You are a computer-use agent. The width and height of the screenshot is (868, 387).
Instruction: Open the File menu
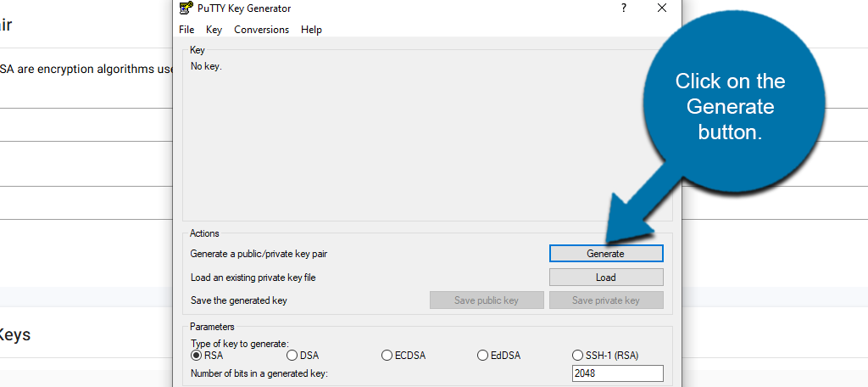pos(186,30)
